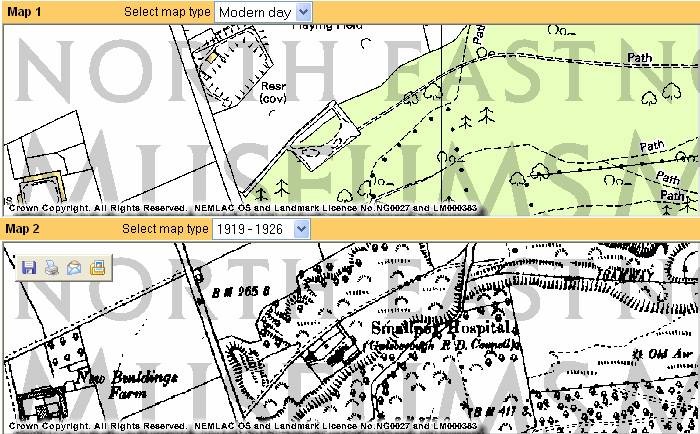The width and height of the screenshot is (700, 434).
Task: Click the save image floppy disk icon
Action: tap(29, 268)
